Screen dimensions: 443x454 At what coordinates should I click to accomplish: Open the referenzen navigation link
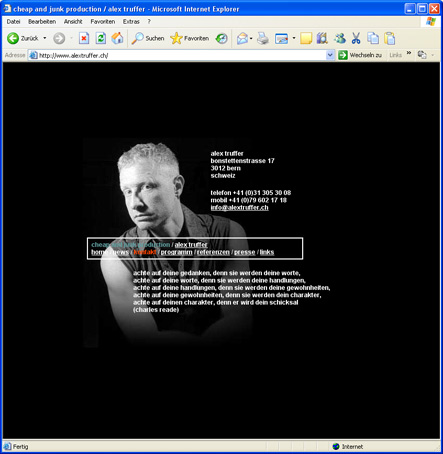pyautogui.click(x=213, y=252)
